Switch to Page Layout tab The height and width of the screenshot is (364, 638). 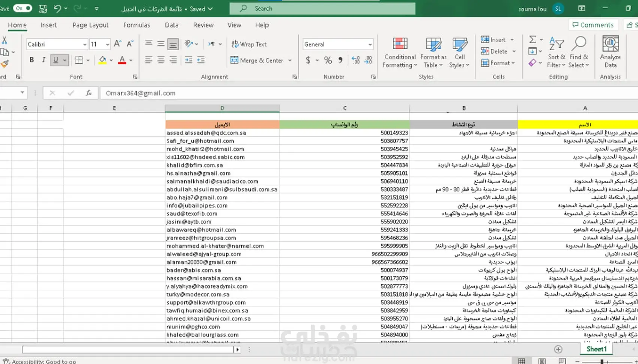point(90,25)
